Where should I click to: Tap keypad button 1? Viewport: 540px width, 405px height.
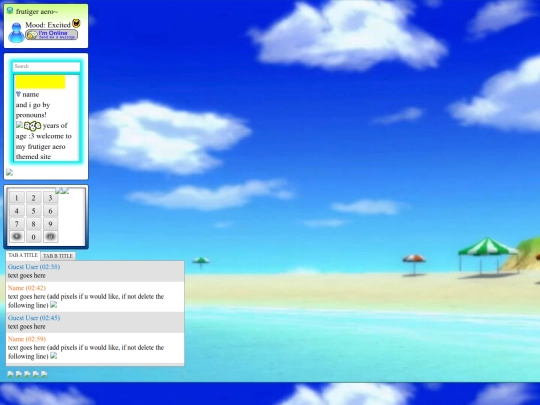[17, 198]
